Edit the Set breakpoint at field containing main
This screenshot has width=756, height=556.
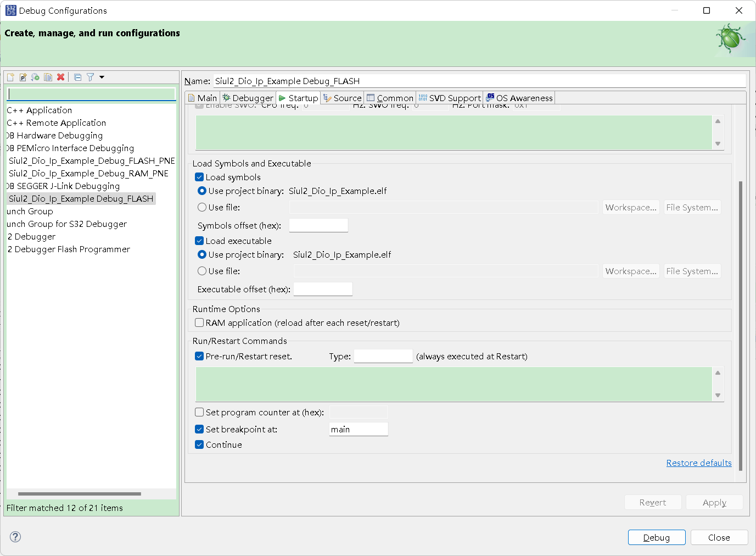pos(358,429)
